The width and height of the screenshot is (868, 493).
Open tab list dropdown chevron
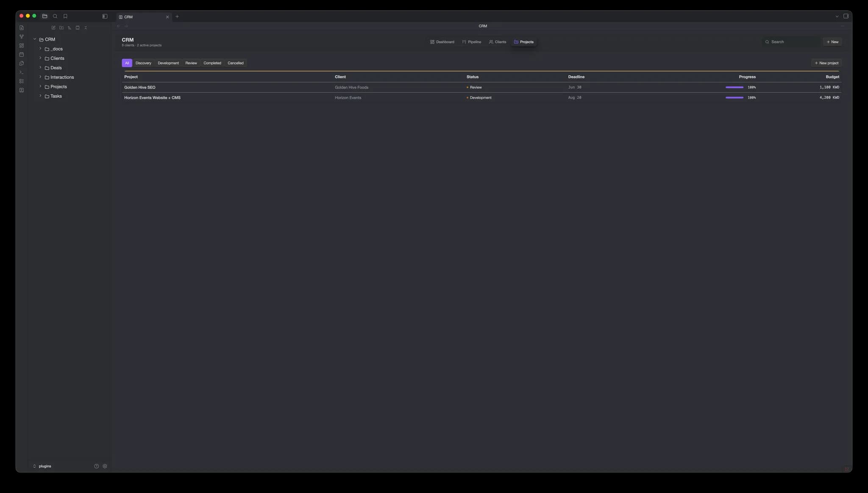[x=837, y=17]
